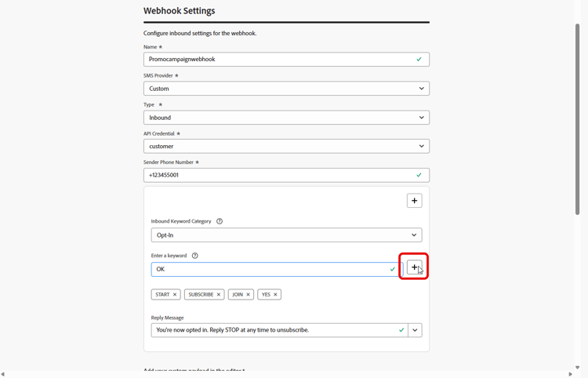
Task: Click the plus button beside the keyword field
Action: coord(414,267)
